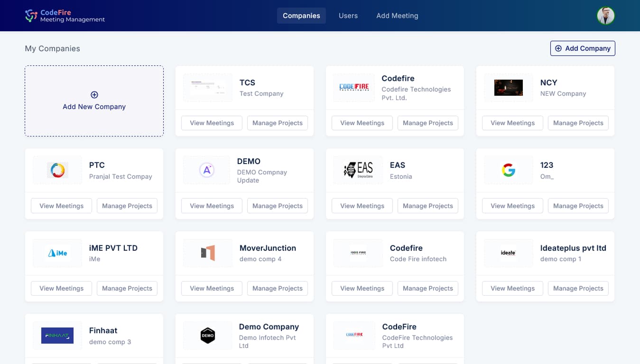Image resolution: width=640 pixels, height=364 pixels.
Task: Click the NCY company logo thumbnail
Action: point(508,88)
